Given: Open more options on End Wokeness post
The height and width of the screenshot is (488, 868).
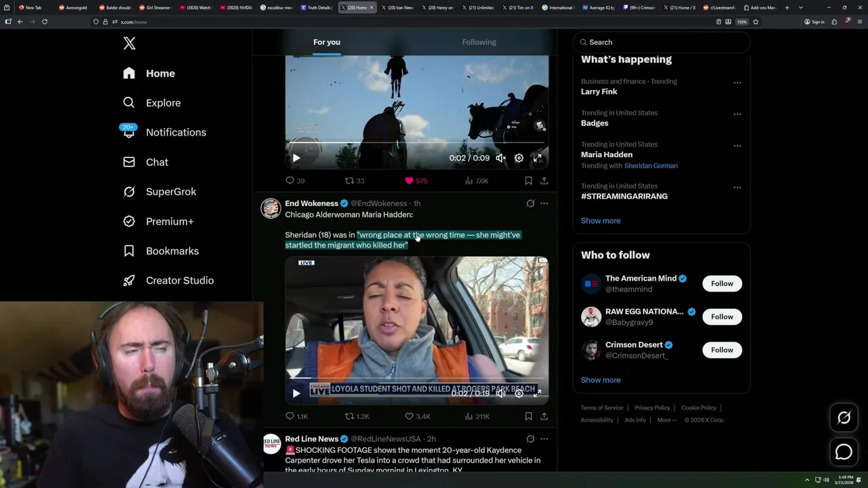Looking at the screenshot, I should click(544, 203).
